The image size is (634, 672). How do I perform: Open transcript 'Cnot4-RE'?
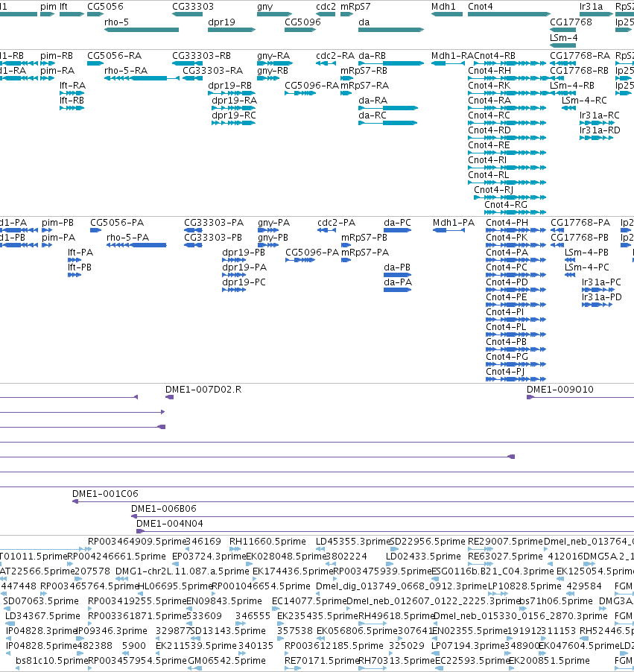(489, 145)
